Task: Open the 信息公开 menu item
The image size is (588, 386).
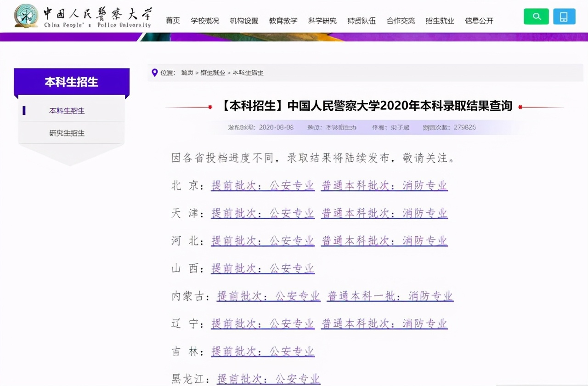Action: coord(479,20)
